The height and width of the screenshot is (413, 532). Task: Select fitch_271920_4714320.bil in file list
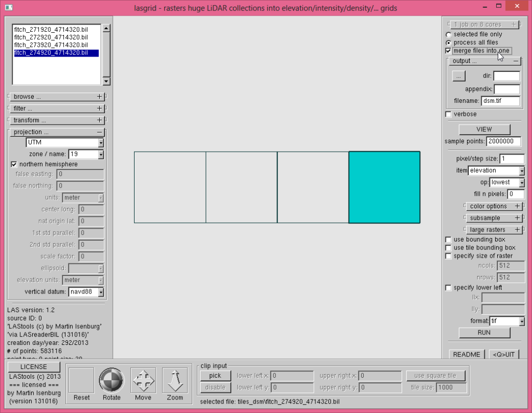(x=50, y=30)
